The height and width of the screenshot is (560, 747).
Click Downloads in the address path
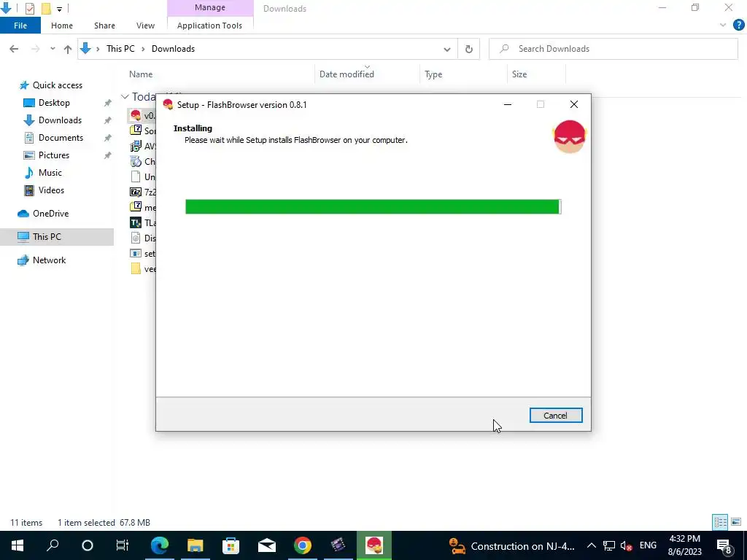tap(173, 49)
